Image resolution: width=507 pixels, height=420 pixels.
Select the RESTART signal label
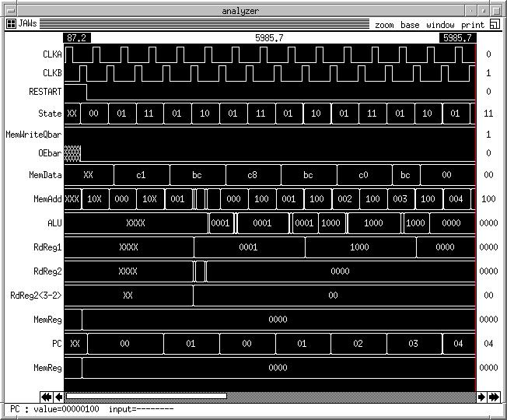[x=46, y=92]
